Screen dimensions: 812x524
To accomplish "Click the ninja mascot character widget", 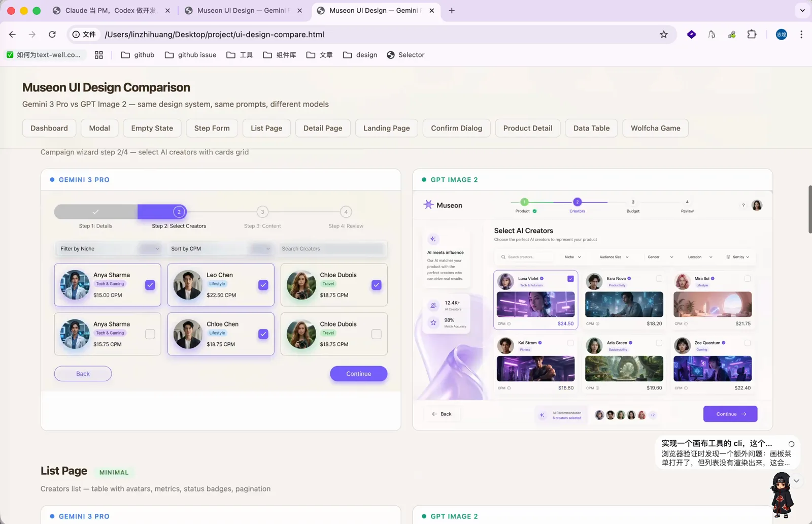I will tap(782, 495).
